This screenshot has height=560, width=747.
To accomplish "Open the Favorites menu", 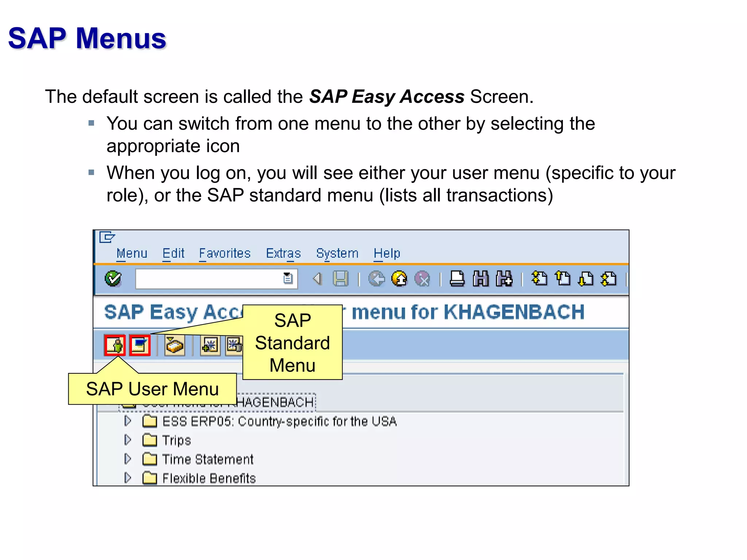I will coord(225,253).
